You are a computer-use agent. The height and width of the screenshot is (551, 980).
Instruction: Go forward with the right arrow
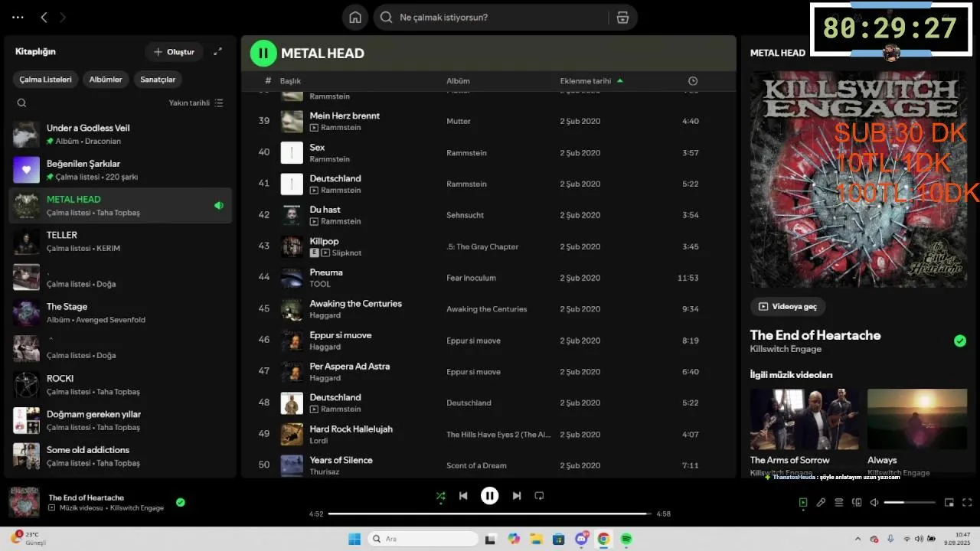(63, 17)
